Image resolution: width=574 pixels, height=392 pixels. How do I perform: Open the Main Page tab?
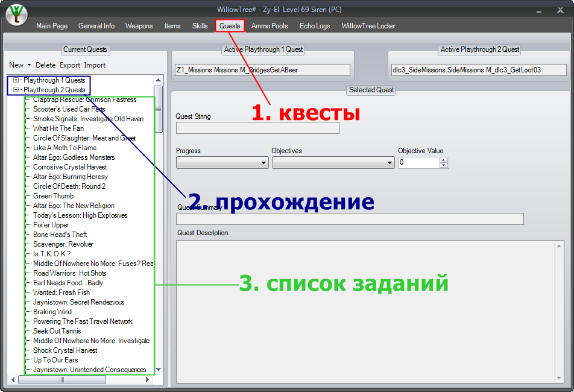tap(52, 26)
